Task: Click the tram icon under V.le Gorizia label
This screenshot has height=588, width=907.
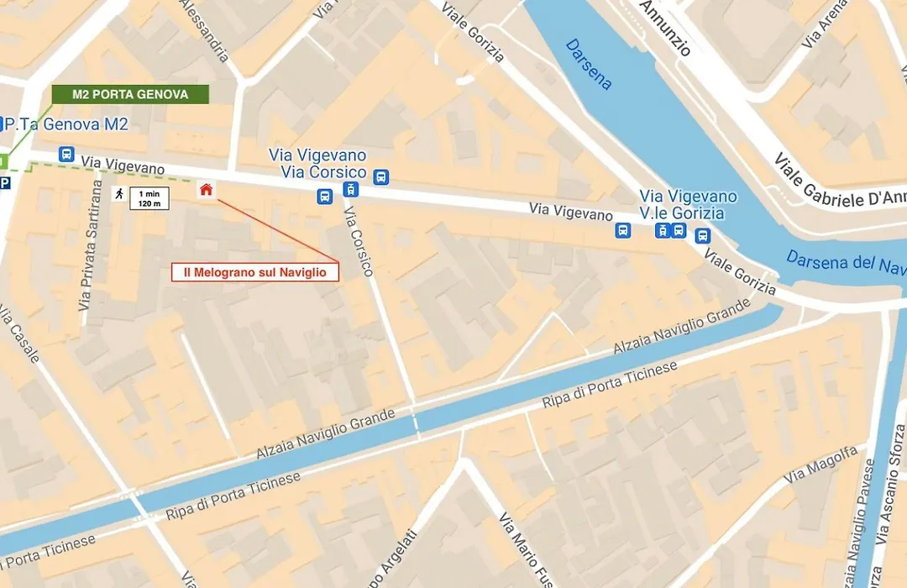Action: click(663, 230)
